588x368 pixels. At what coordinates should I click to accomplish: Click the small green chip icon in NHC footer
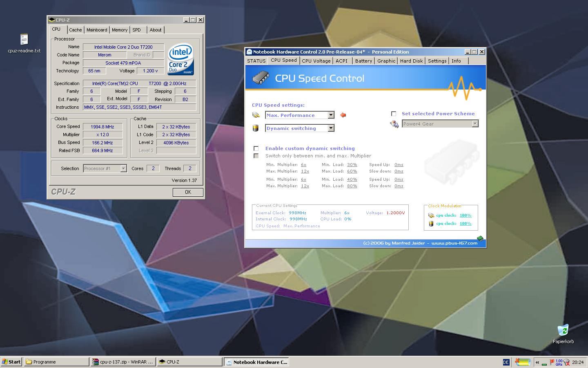coord(480,239)
